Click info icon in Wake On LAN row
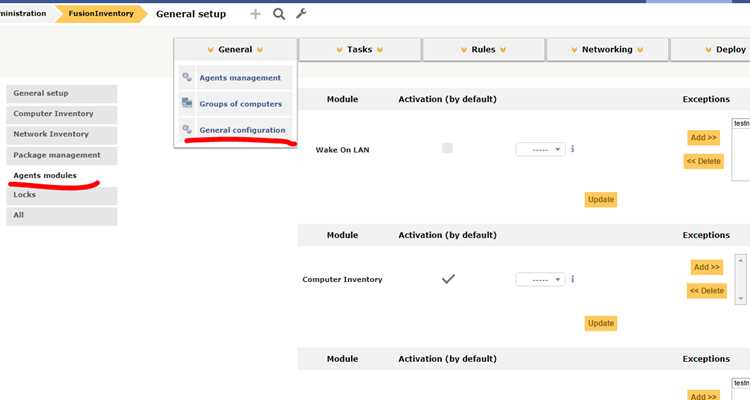Image resolution: width=750 pixels, height=400 pixels. point(573,149)
